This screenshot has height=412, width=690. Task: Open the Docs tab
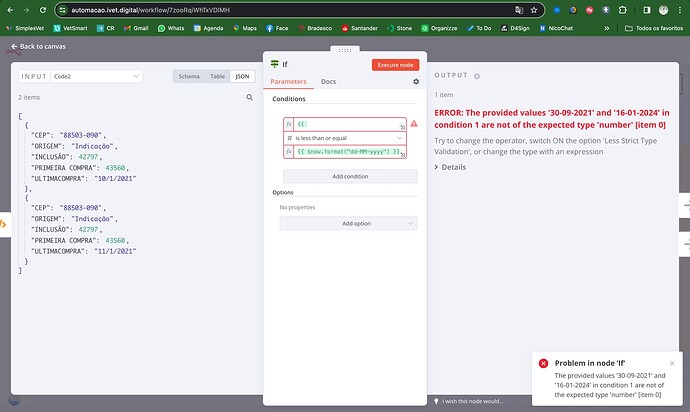[x=328, y=81]
